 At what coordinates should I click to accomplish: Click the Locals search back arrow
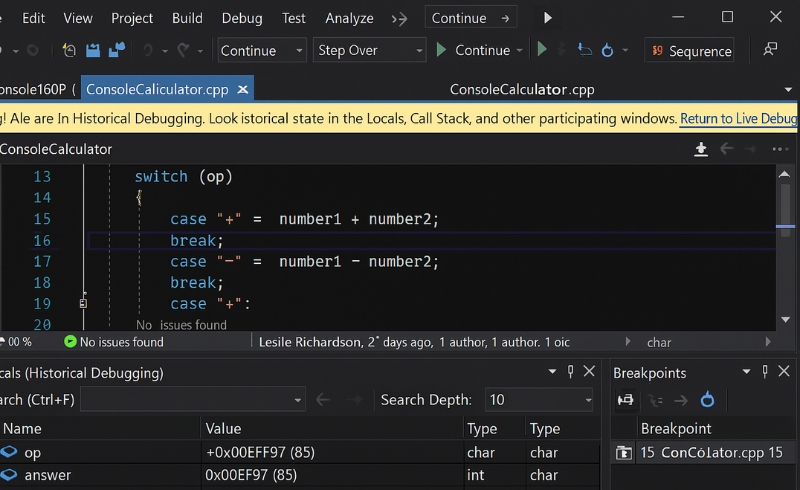[323, 400]
